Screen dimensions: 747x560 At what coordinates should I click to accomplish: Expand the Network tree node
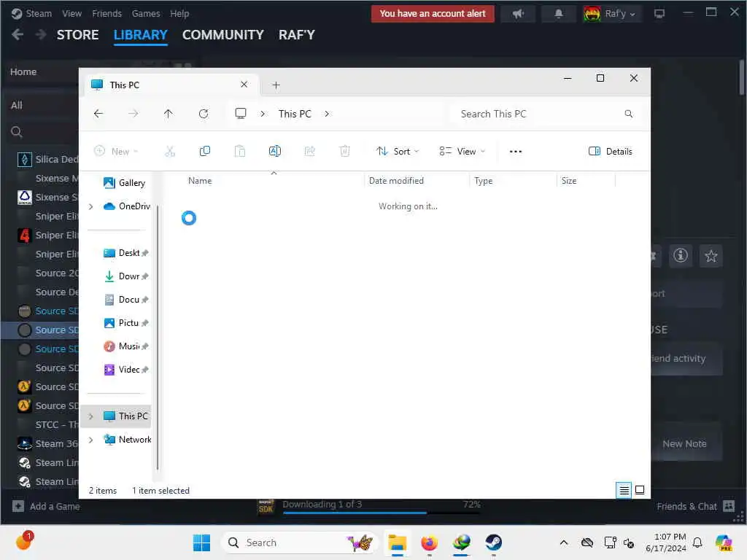click(x=91, y=440)
